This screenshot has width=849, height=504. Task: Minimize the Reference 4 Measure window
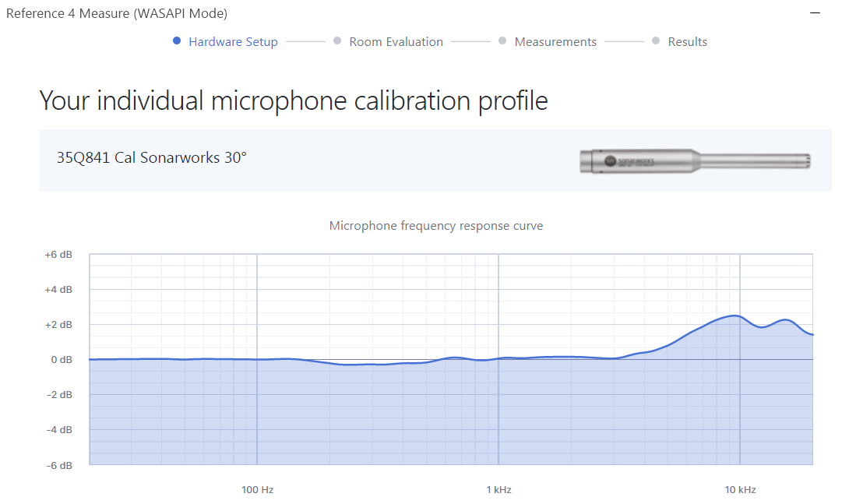[816, 13]
